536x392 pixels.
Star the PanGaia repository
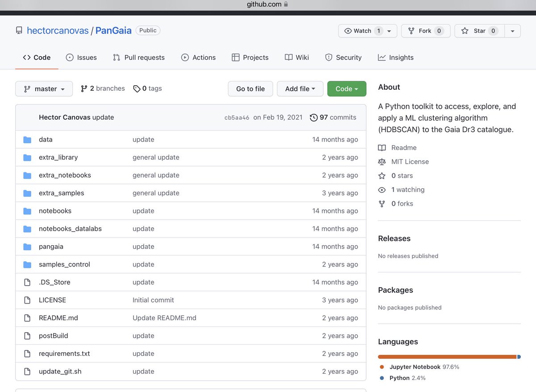[479, 31]
